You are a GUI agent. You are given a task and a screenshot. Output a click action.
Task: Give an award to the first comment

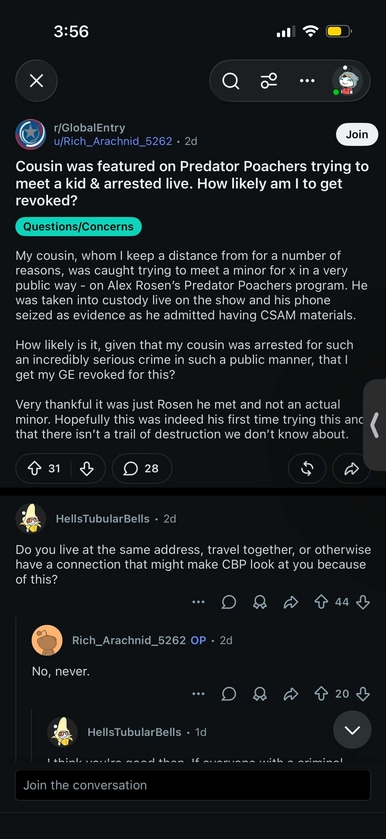260,602
